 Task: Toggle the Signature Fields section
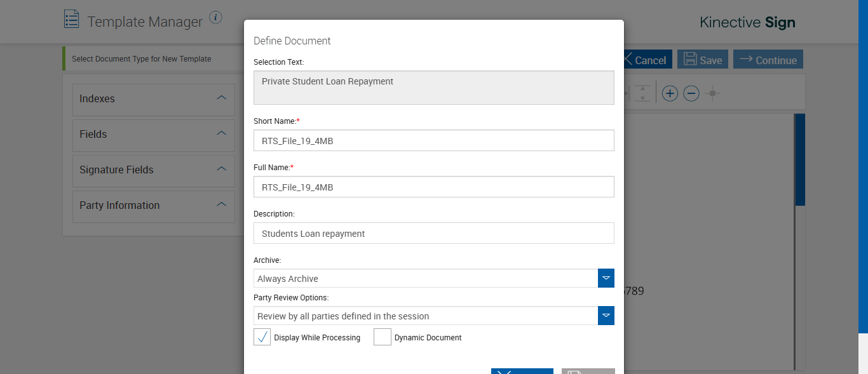coord(221,170)
